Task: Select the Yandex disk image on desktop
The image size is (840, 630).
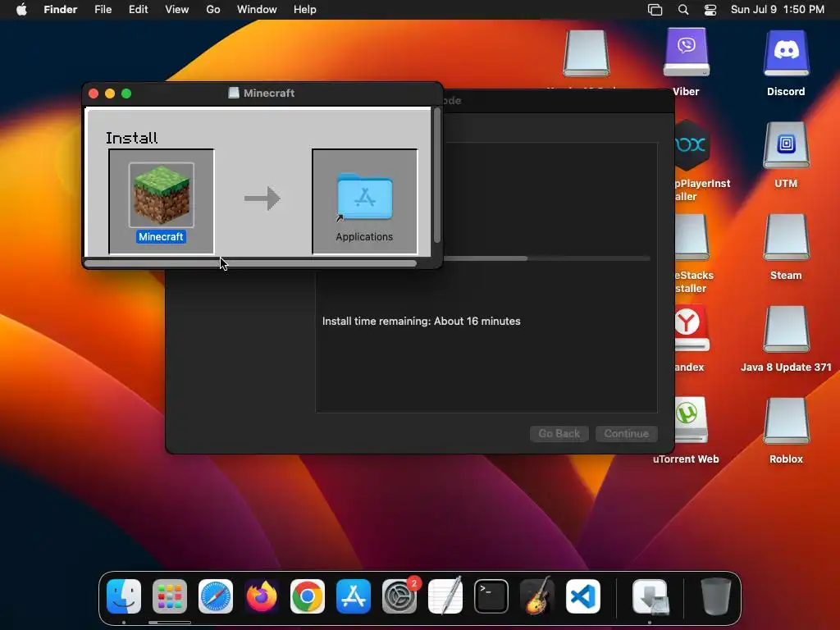Action: pyautogui.click(x=691, y=329)
